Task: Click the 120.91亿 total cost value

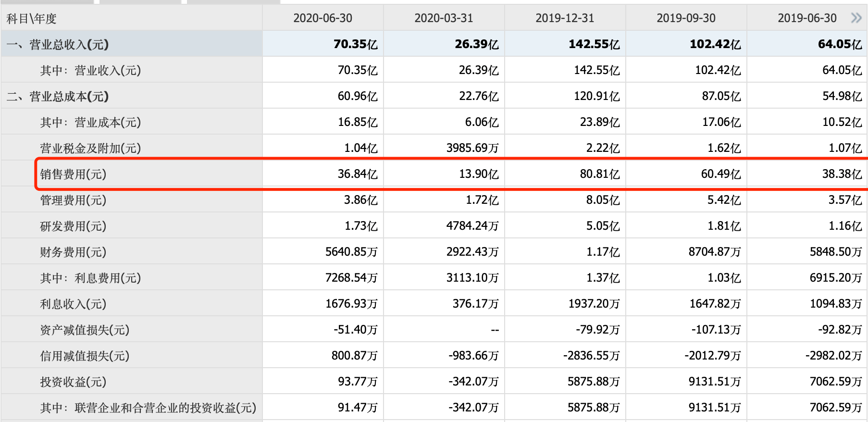Action: click(597, 96)
